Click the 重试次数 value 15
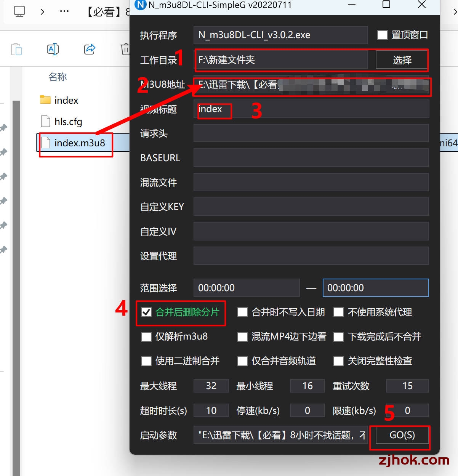Screen dimensions: 458x476 click(407, 386)
